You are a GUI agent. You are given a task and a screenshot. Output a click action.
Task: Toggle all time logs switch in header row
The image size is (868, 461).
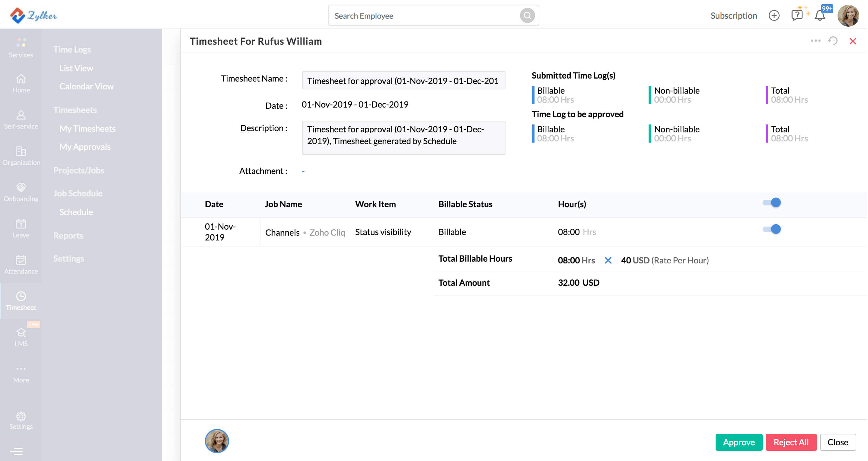coord(772,203)
